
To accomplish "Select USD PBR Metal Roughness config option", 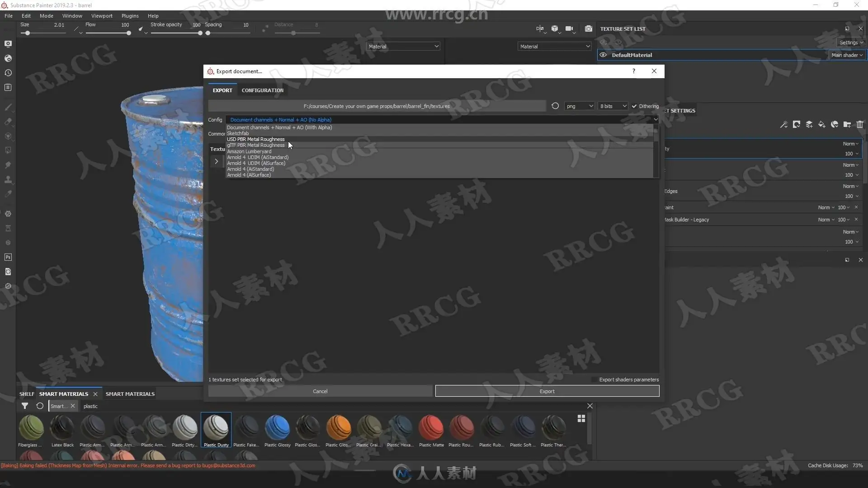I will coord(255,139).
